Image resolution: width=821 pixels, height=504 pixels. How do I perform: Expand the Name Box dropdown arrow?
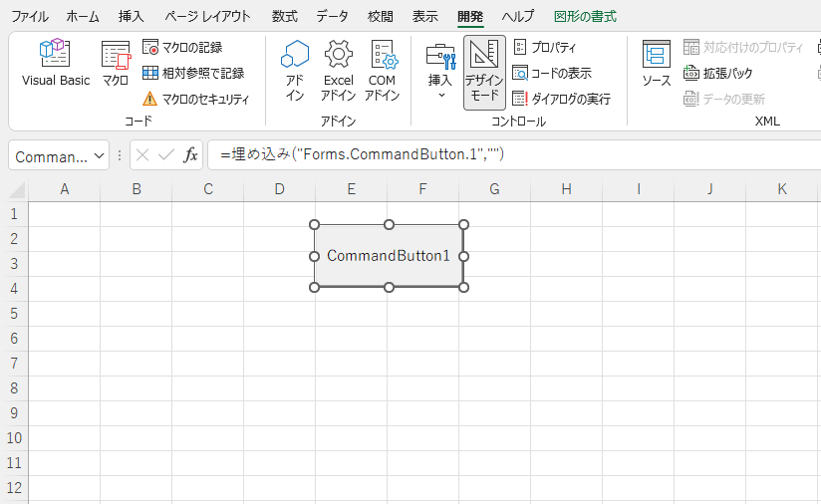point(99,156)
